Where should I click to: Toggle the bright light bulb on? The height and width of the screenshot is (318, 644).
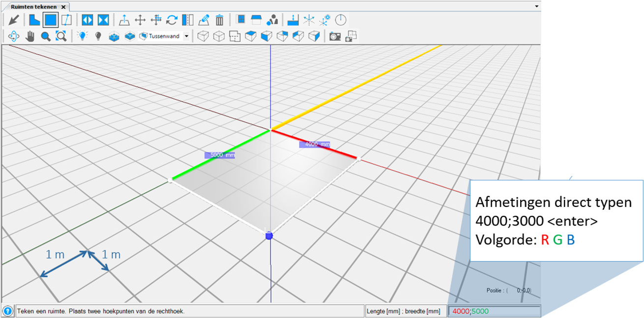point(83,36)
